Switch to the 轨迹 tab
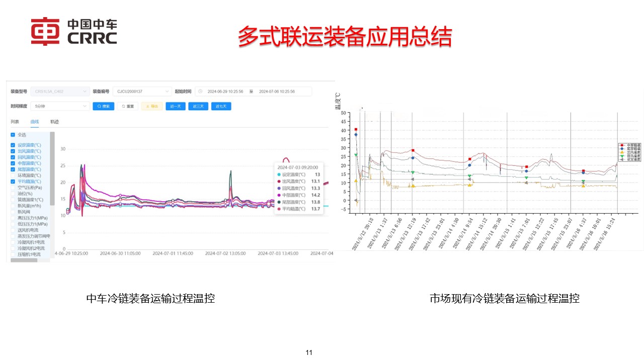 click(x=54, y=122)
